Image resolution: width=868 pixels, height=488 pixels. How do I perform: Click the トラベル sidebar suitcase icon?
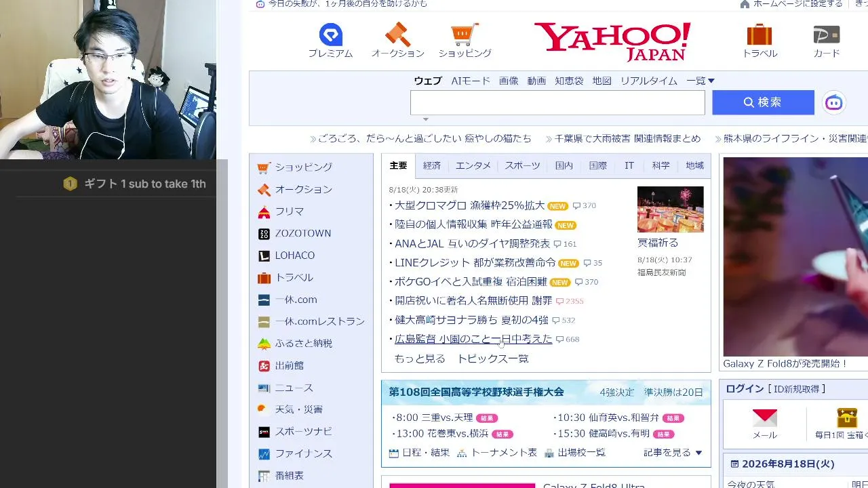click(x=264, y=278)
